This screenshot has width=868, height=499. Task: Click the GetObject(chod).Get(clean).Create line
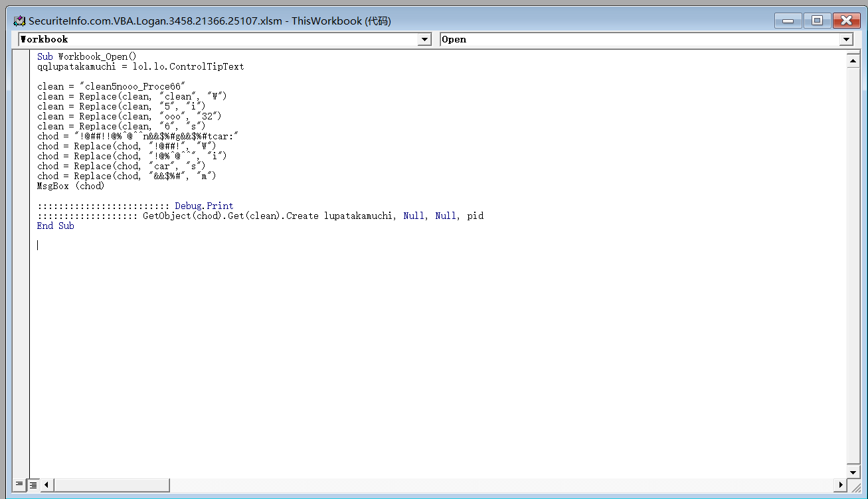[260, 216]
